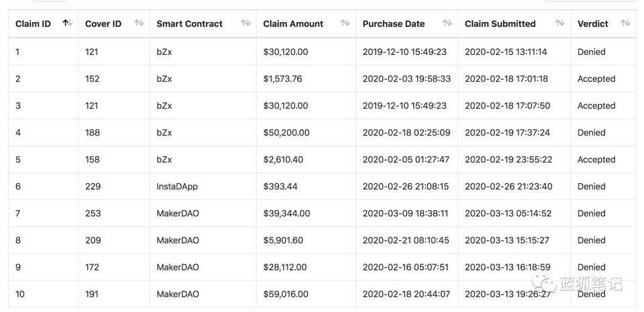Sort by Claim Amount arrows icon
The image size is (644, 312).
click(x=345, y=23)
